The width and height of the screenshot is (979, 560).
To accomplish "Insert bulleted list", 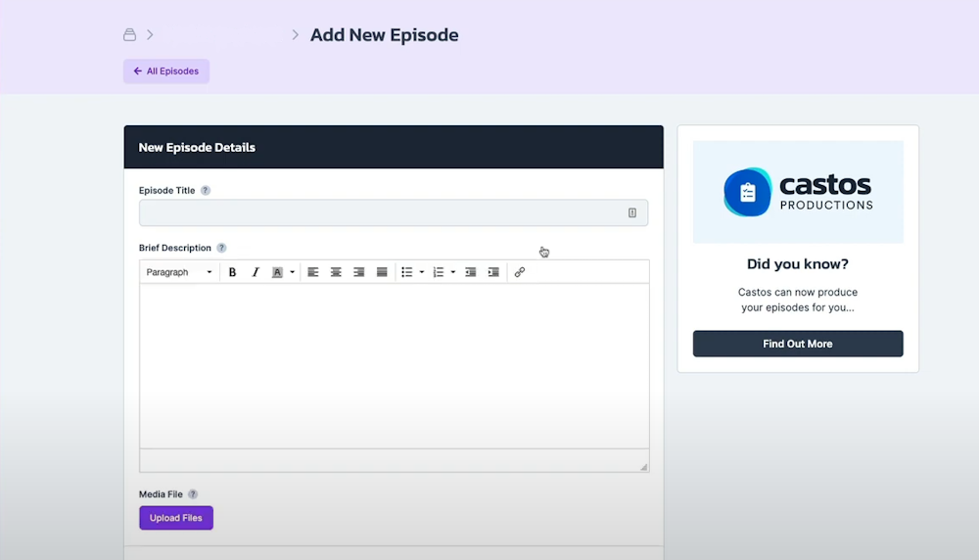I will (407, 272).
